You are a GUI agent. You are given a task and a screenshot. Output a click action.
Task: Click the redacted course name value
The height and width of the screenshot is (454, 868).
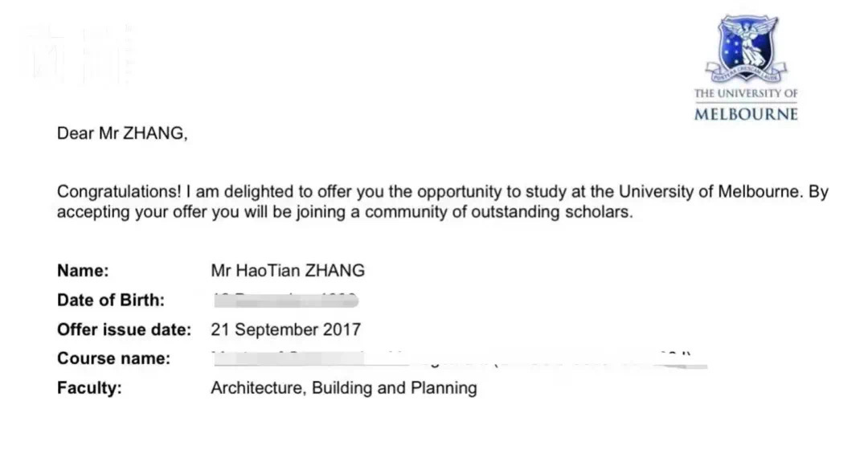[x=460, y=358]
